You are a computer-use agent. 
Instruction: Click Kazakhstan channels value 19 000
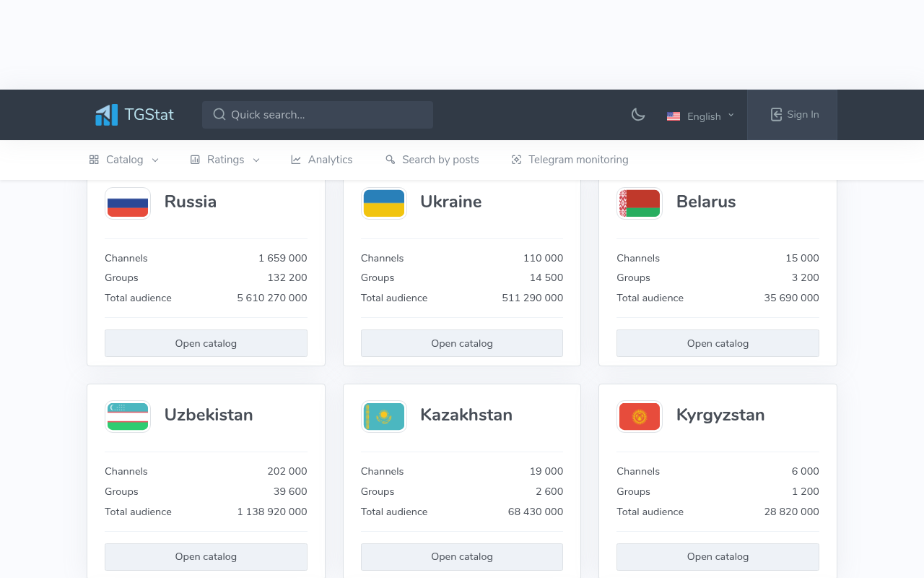[546, 471]
